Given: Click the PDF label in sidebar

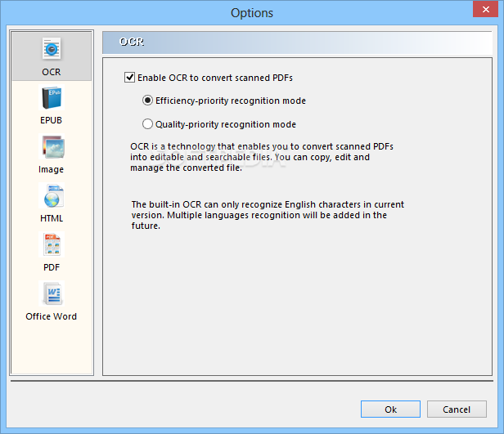Looking at the screenshot, I should click(x=52, y=267).
